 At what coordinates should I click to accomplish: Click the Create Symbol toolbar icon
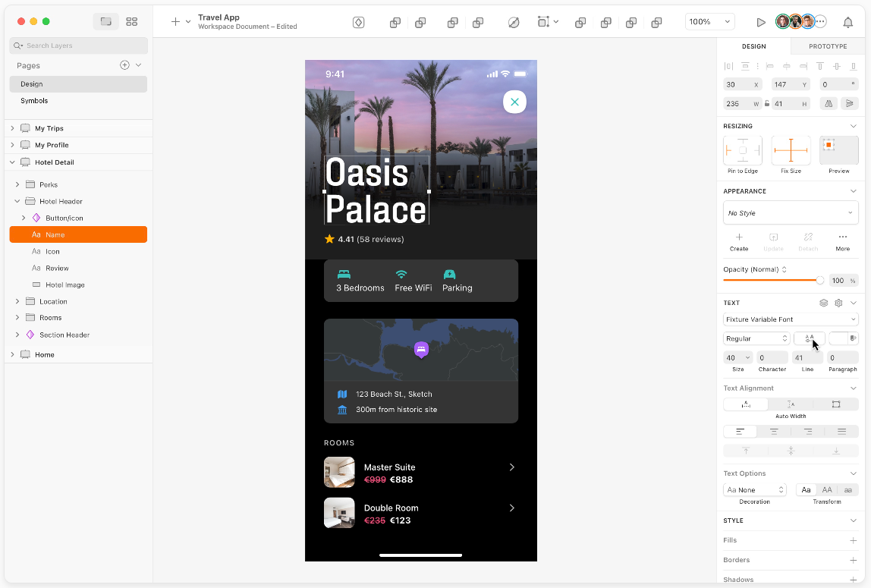click(358, 22)
